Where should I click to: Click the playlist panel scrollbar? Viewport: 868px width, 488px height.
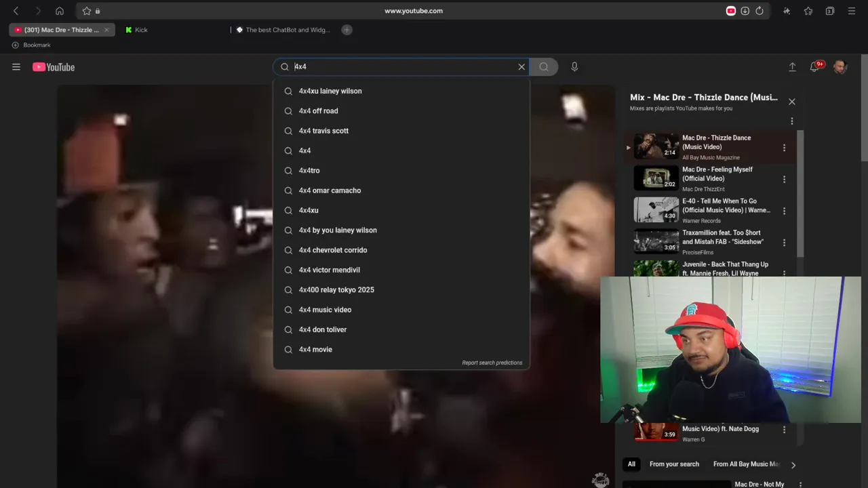pos(800,193)
